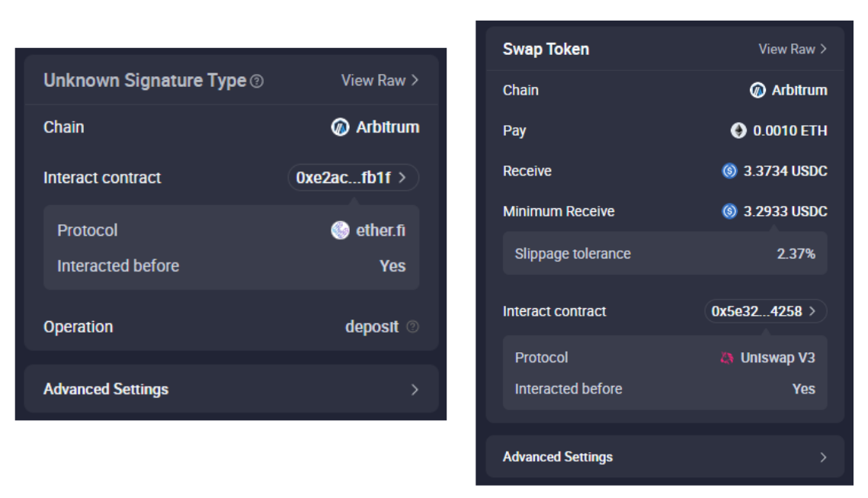868x498 pixels.
Task: Click the deposit operation label
Action: [x=371, y=327]
